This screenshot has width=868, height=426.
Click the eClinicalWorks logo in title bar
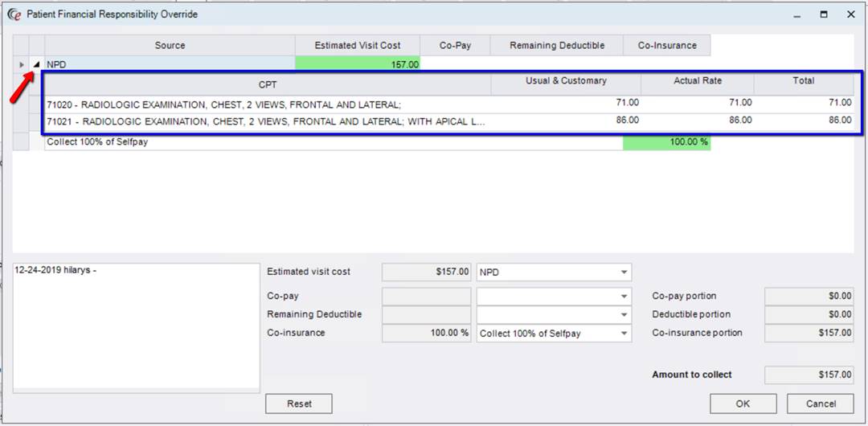14,14
